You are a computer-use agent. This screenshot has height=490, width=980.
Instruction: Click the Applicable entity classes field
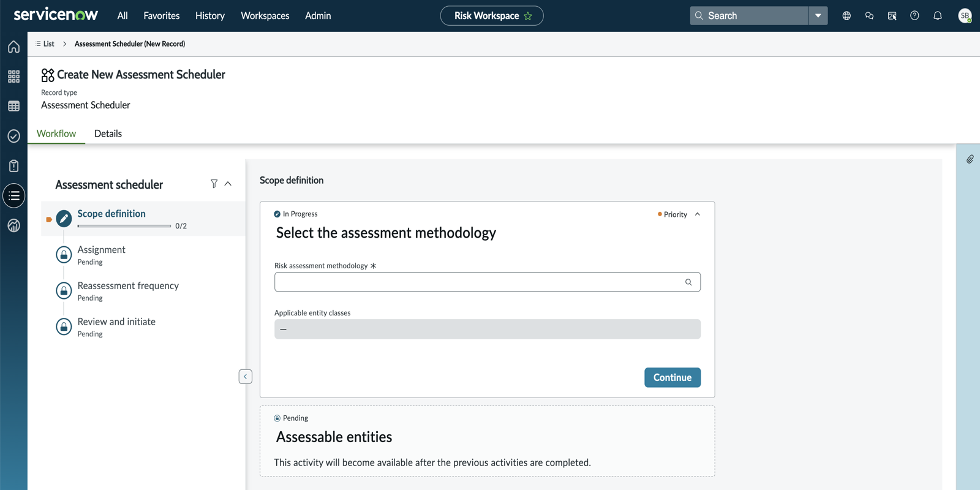coord(488,329)
